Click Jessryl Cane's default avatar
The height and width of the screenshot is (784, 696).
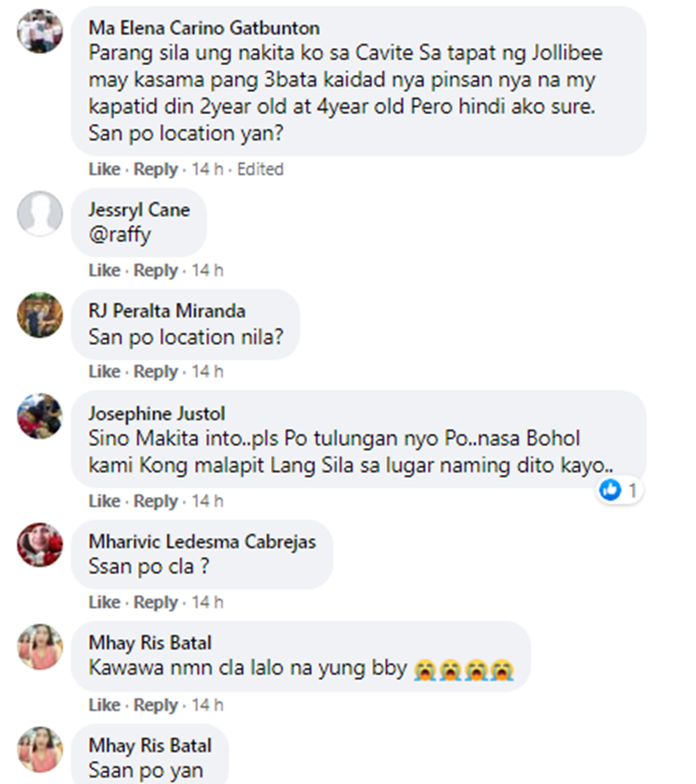point(40,213)
